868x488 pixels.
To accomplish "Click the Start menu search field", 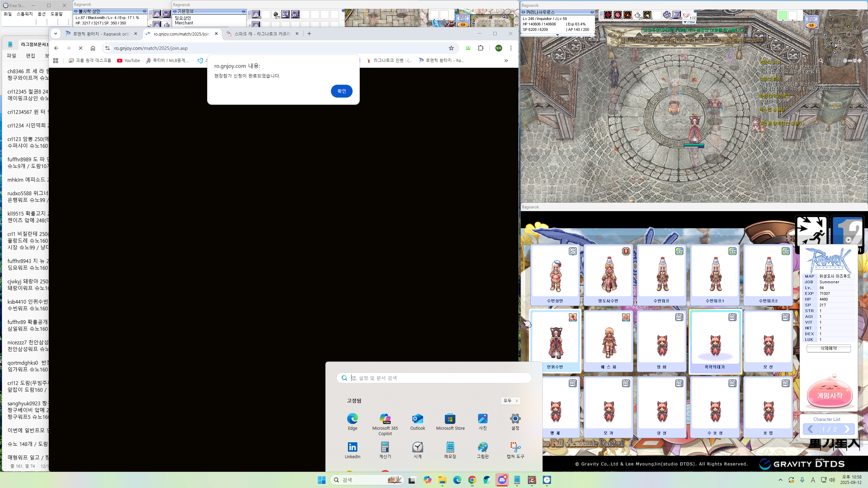I will [x=434, y=378].
